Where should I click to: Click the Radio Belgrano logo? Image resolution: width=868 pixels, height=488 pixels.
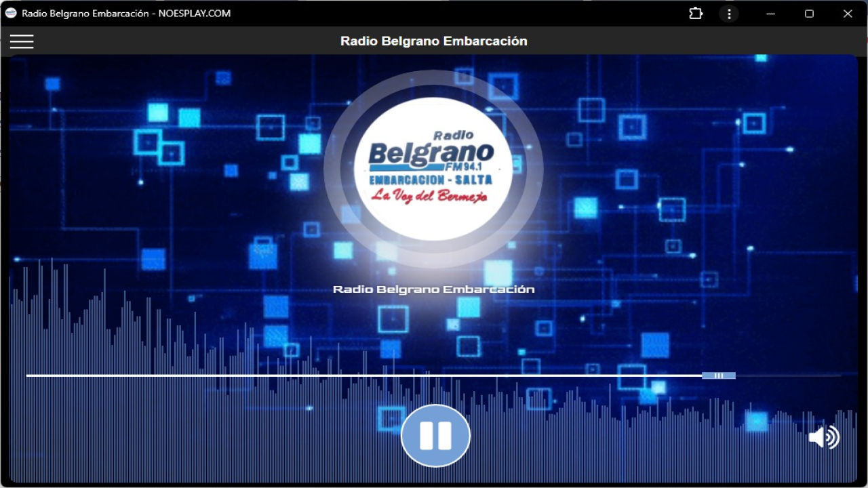[433, 169]
